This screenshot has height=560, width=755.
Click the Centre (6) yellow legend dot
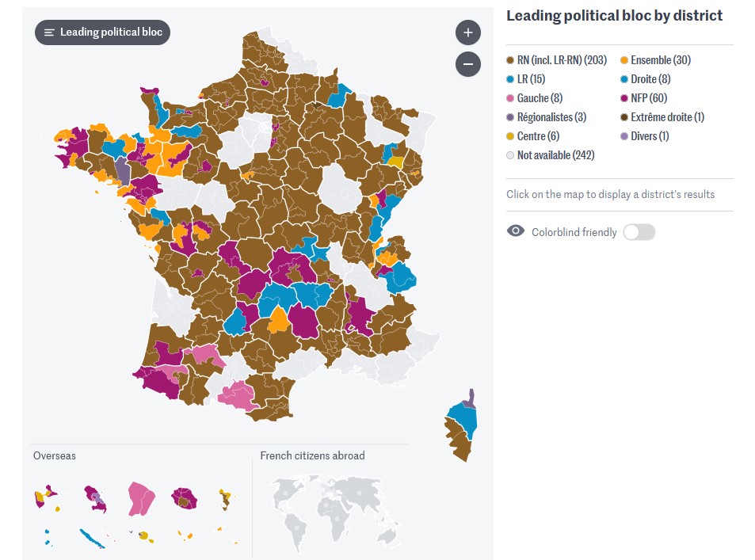[511, 136]
